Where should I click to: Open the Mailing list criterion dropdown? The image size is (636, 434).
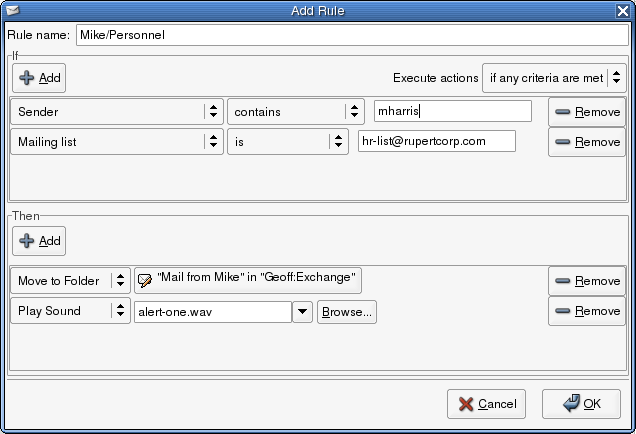click(x=117, y=142)
